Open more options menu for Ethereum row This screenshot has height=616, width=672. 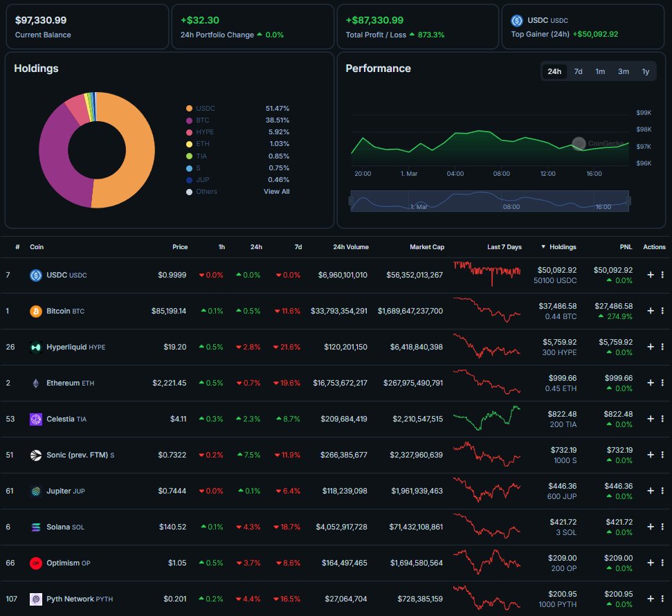pos(662,383)
